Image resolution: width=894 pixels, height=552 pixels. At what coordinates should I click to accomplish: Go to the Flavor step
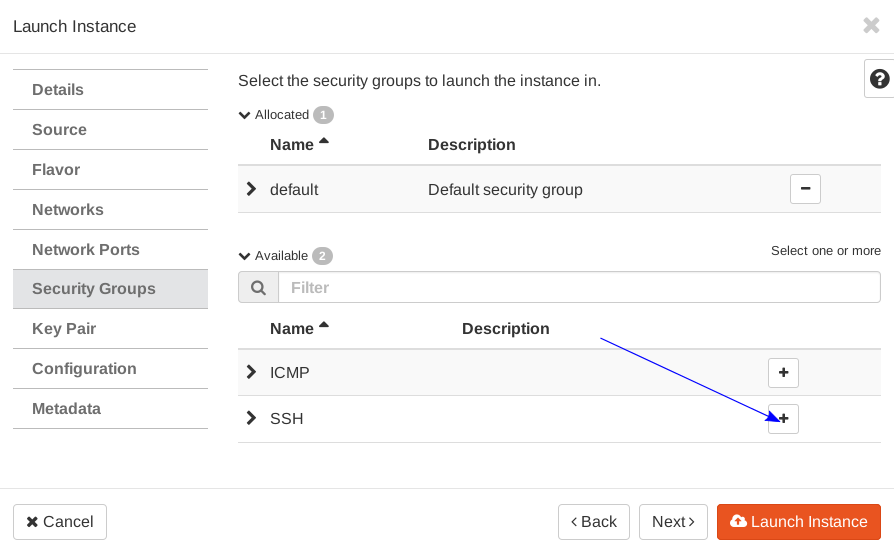pos(56,170)
